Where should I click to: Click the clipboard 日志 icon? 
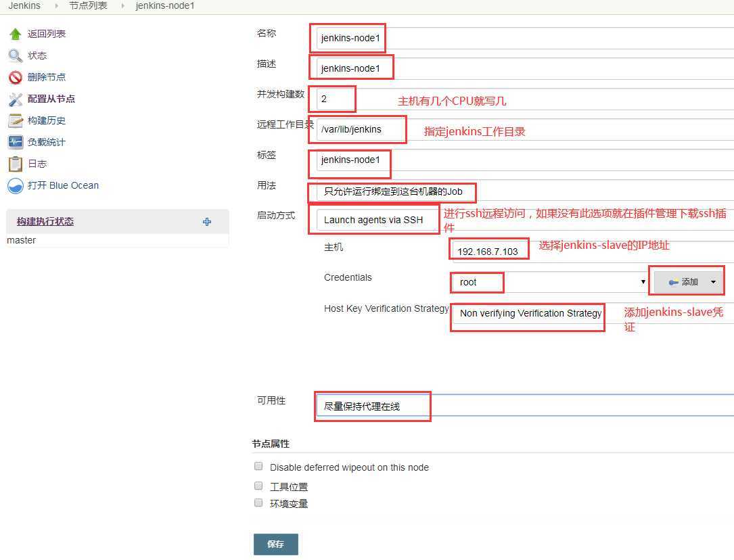pyautogui.click(x=16, y=164)
